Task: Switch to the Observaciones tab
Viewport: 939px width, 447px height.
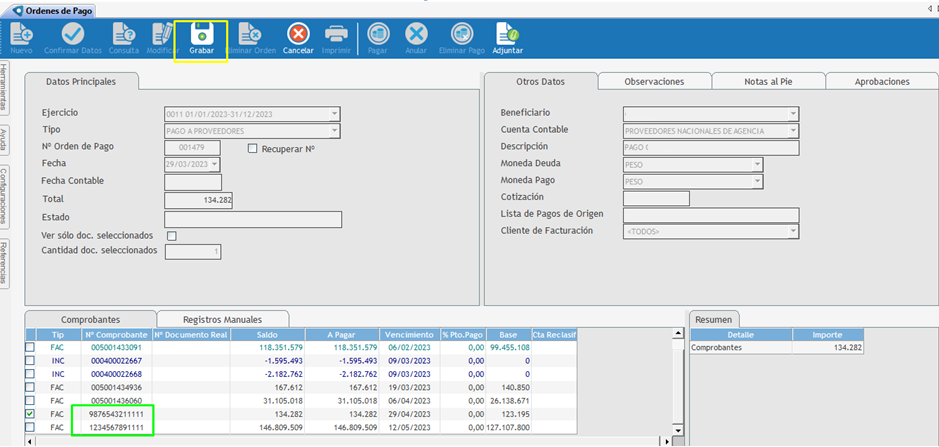Action: (654, 81)
